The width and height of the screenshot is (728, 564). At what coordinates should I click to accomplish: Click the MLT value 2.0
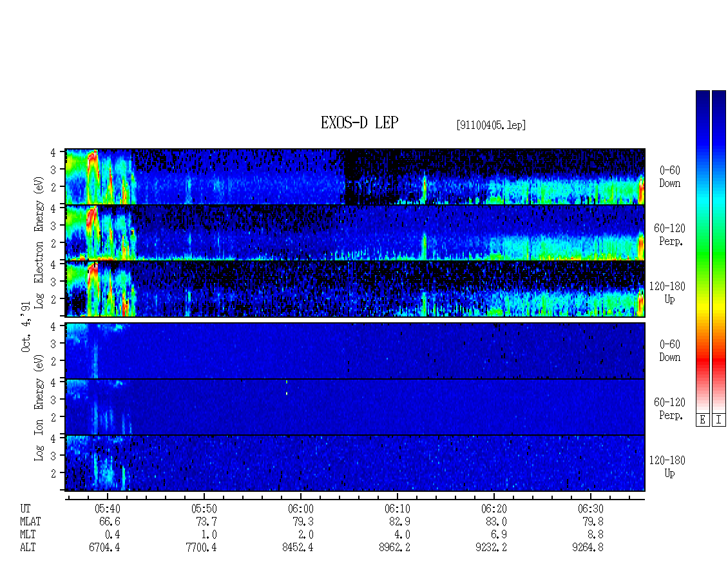click(305, 535)
